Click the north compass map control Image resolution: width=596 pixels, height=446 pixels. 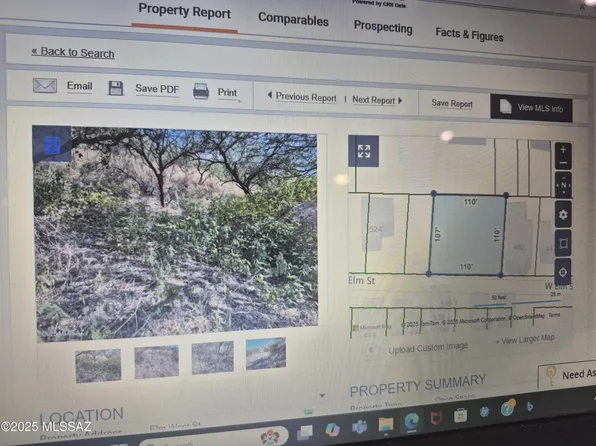click(563, 185)
